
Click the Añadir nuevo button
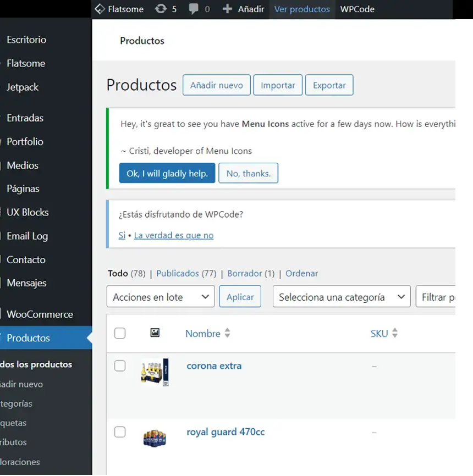[217, 85]
